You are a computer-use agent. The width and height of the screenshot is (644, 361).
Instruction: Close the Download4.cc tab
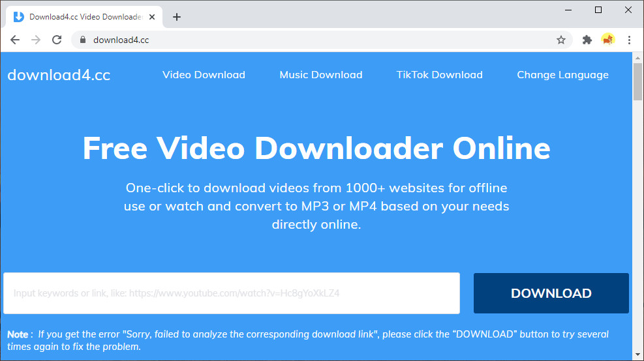coord(152,17)
